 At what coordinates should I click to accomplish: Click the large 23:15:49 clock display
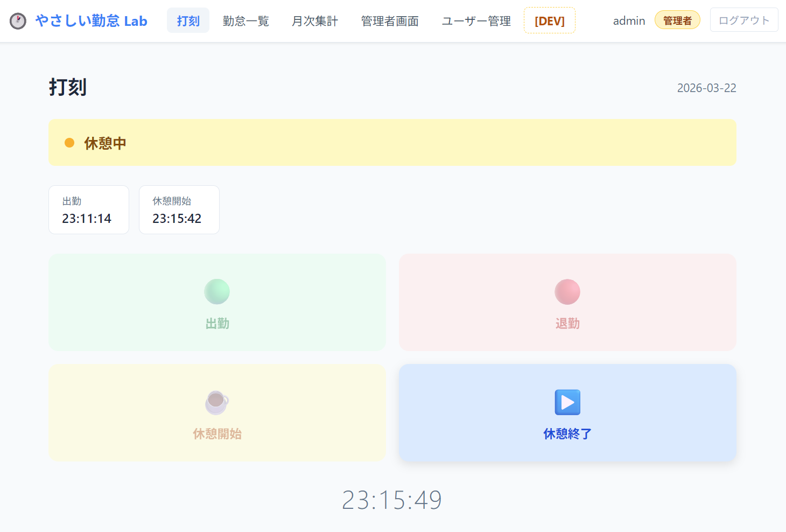pyautogui.click(x=392, y=500)
